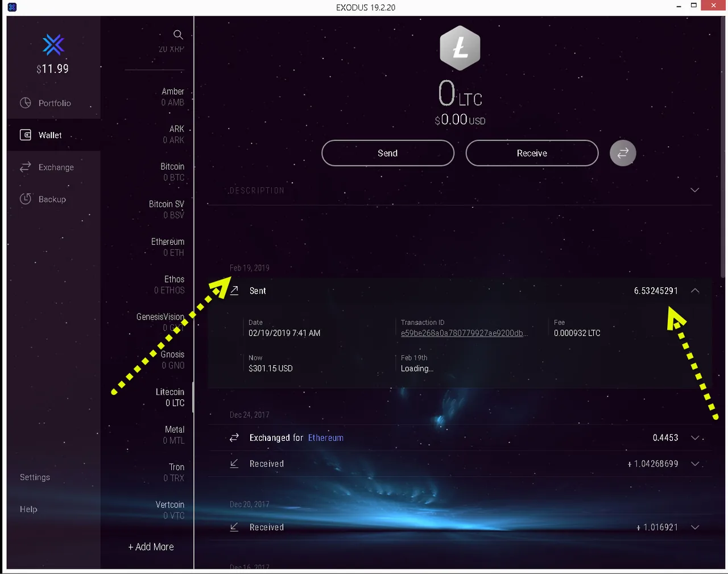Select Tron in the asset list
This screenshot has height=574, width=728.
tap(173, 472)
